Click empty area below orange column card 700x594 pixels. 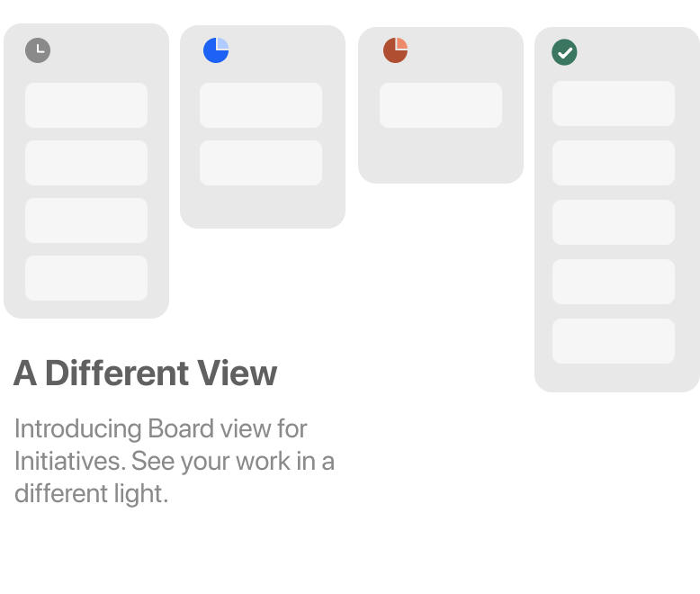coord(441,155)
